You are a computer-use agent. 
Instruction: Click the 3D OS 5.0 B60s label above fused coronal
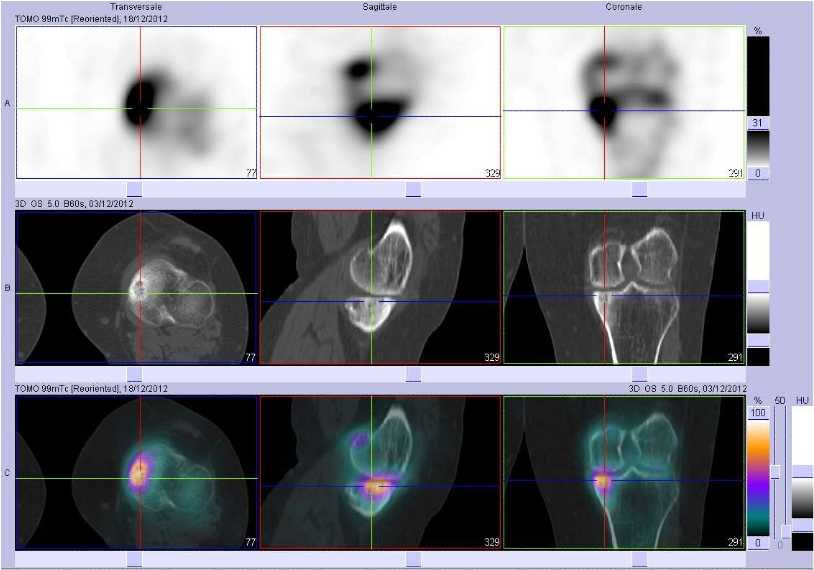click(x=687, y=388)
